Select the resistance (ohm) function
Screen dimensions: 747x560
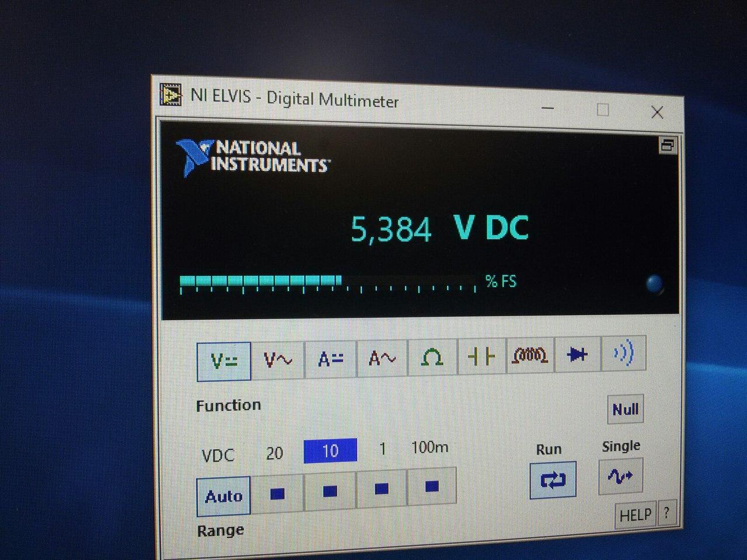click(431, 356)
